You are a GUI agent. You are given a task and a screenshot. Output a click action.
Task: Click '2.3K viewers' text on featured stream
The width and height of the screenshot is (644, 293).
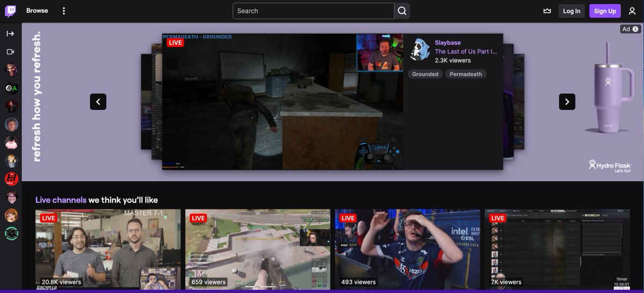[x=452, y=61]
